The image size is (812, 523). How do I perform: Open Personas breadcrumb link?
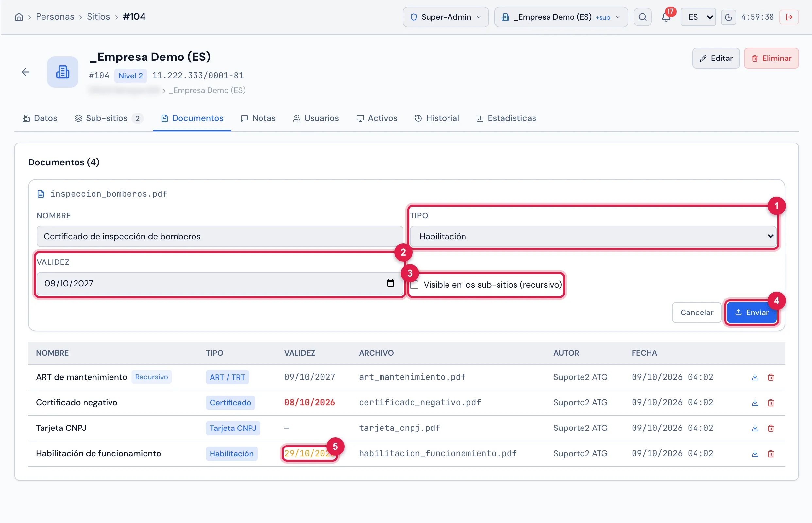click(55, 17)
